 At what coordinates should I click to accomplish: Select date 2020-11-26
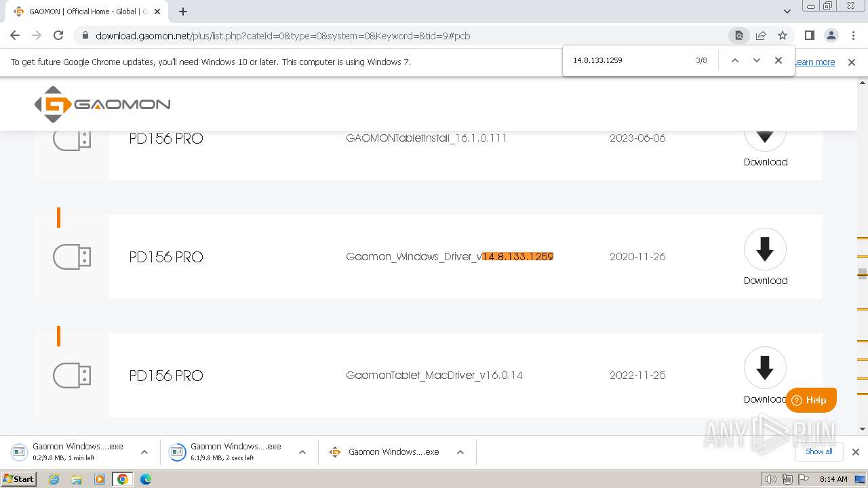tap(637, 257)
